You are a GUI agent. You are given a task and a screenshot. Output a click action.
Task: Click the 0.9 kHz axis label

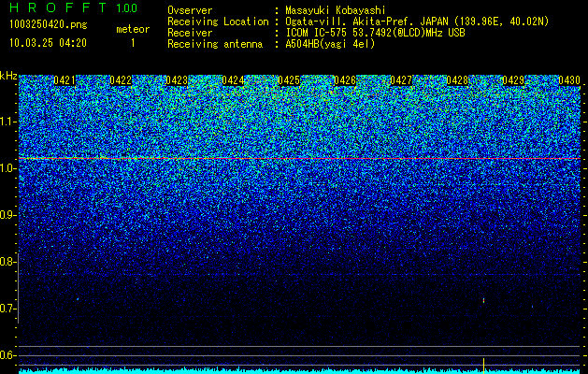pyautogui.click(x=8, y=215)
